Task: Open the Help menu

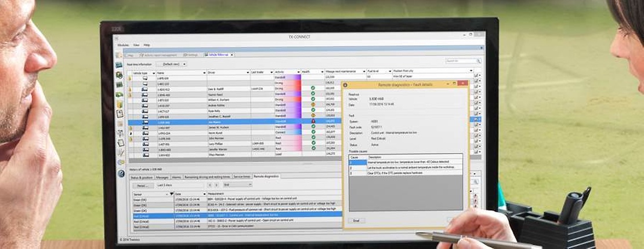Action: [147, 45]
